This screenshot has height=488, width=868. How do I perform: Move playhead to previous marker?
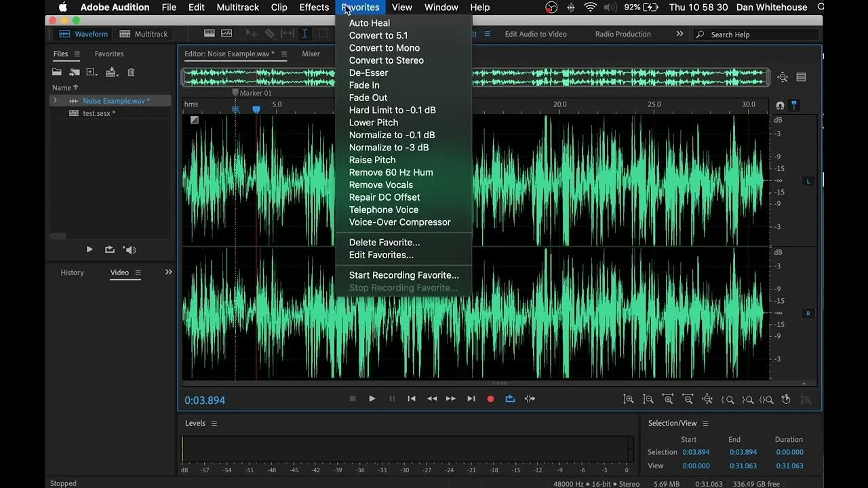(411, 399)
